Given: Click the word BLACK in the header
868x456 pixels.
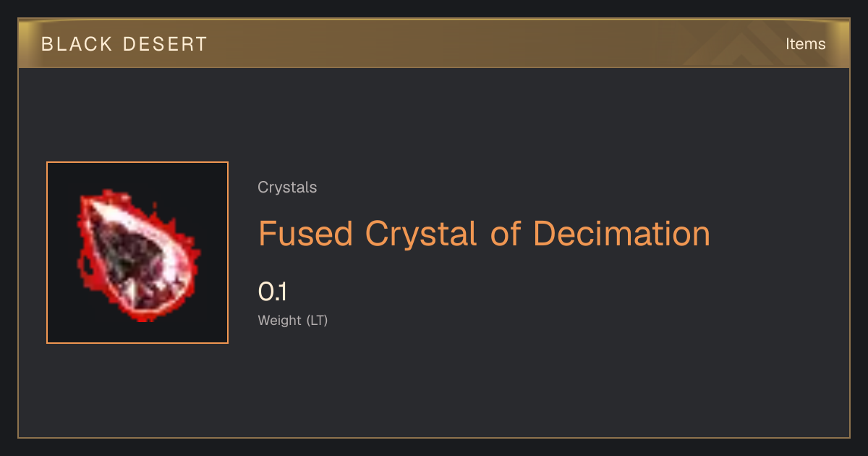Looking at the screenshot, I should pyautogui.click(x=77, y=44).
